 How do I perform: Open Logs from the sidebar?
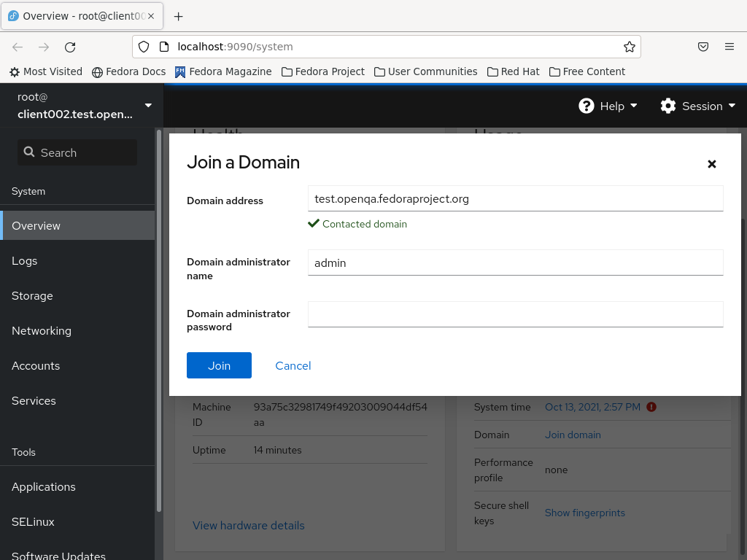[77, 261]
